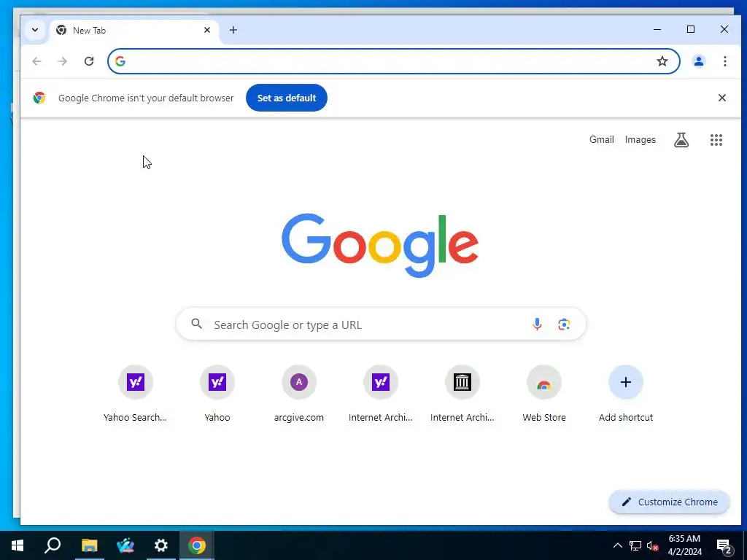747x560 pixels.
Task: Open Internet Archive shortcut with Yahoo icon
Action: [381, 394]
